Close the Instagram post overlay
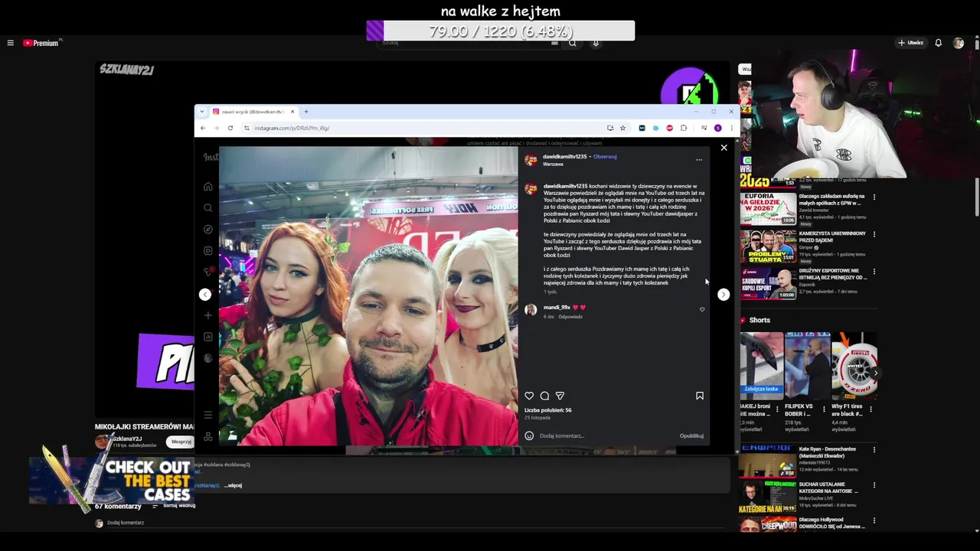980x551 pixels. [724, 148]
